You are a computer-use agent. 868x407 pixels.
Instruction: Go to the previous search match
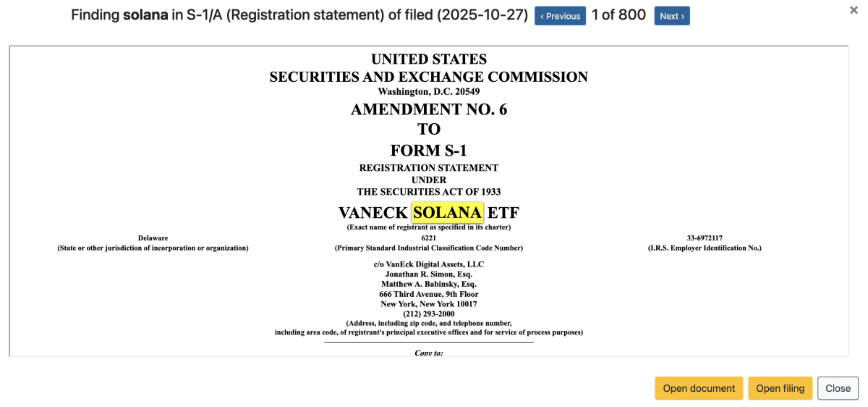pos(560,16)
